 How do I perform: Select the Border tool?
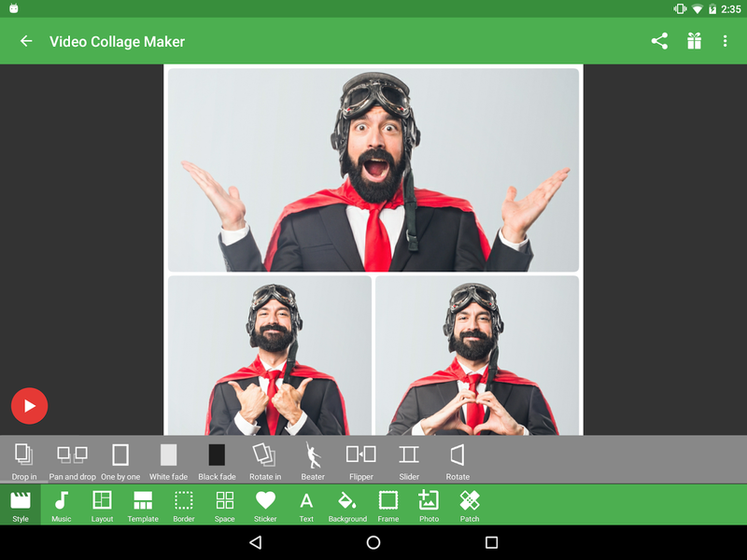184,505
